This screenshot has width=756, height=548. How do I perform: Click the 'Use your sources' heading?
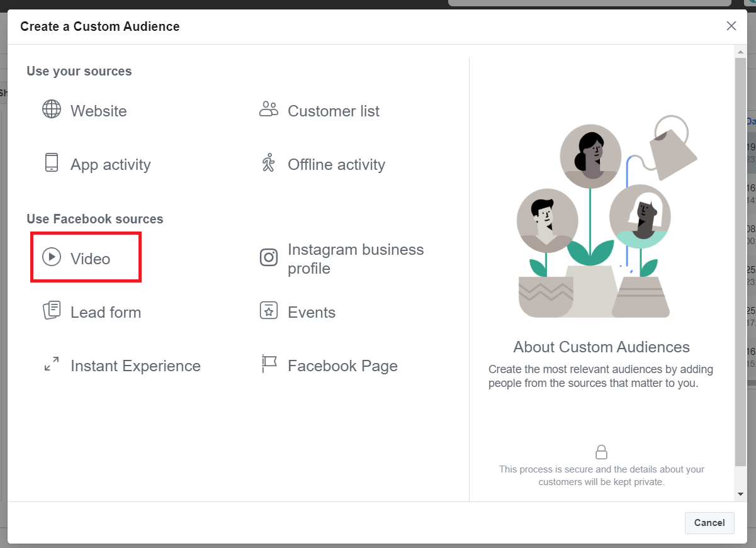click(79, 72)
